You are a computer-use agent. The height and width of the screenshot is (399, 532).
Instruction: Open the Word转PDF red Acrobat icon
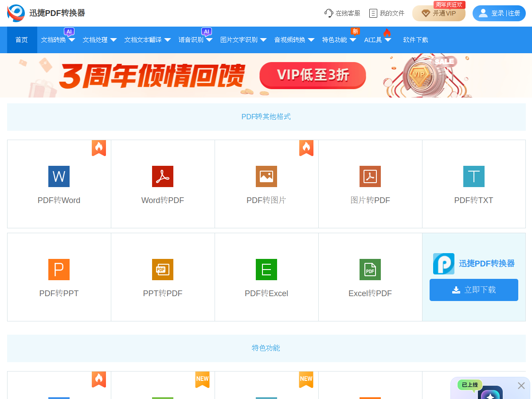(x=163, y=176)
